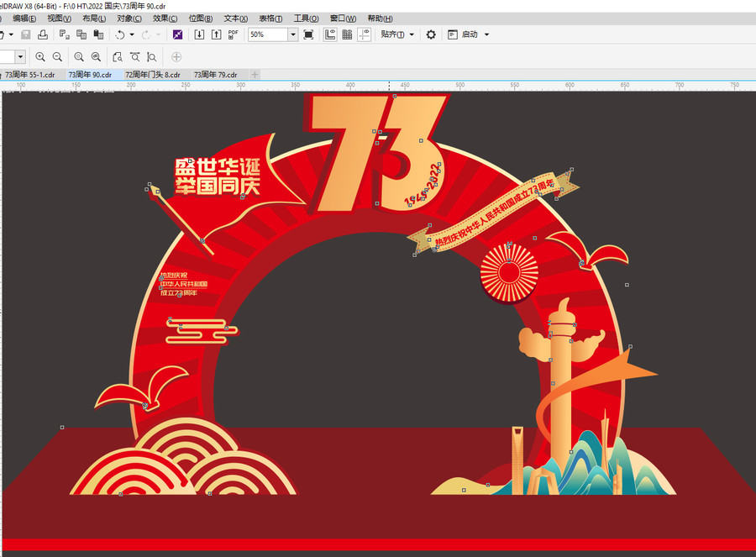The image size is (756, 557).
Task: Click the Redo arrow icon
Action: [145, 34]
